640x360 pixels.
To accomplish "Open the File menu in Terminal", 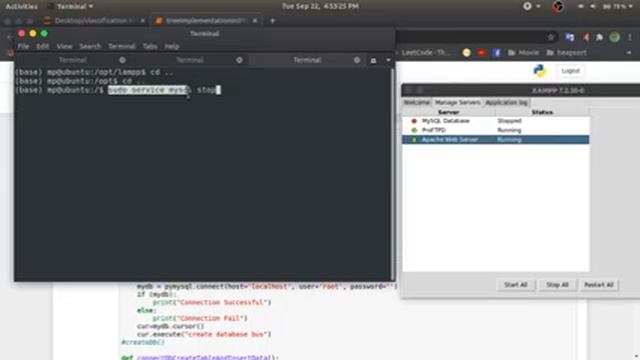I will [23, 47].
